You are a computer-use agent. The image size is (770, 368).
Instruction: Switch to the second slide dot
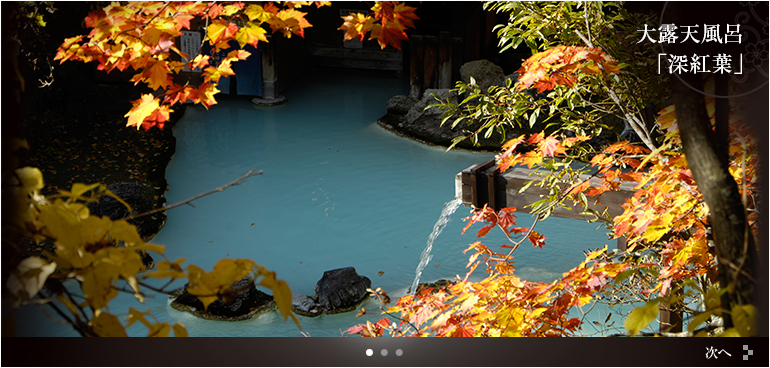tap(385, 352)
